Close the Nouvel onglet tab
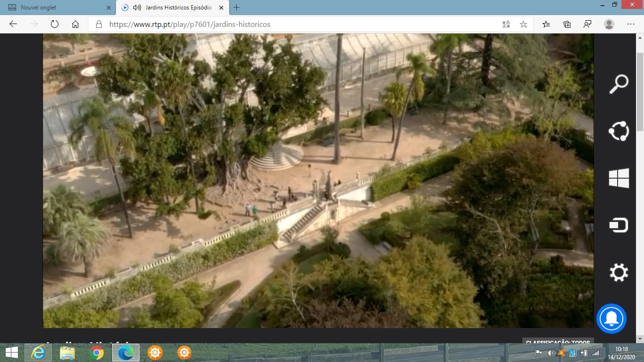 click(109, 8)
